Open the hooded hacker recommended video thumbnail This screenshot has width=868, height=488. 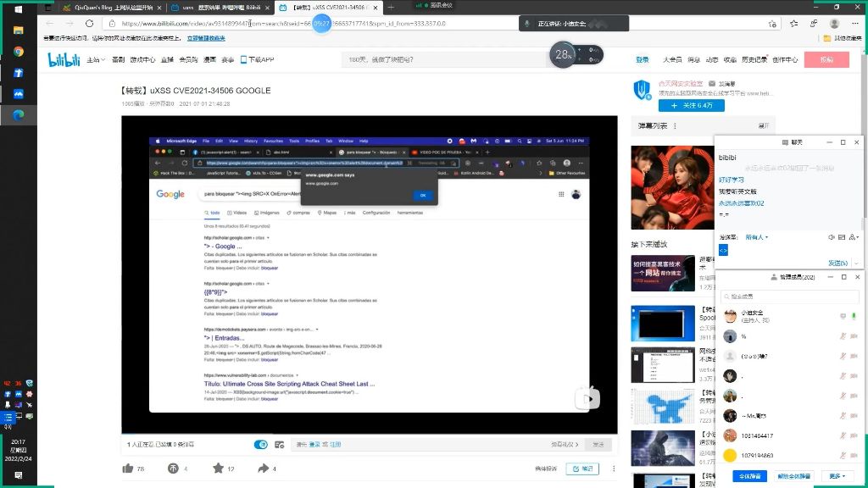click(x=663, y=448)
